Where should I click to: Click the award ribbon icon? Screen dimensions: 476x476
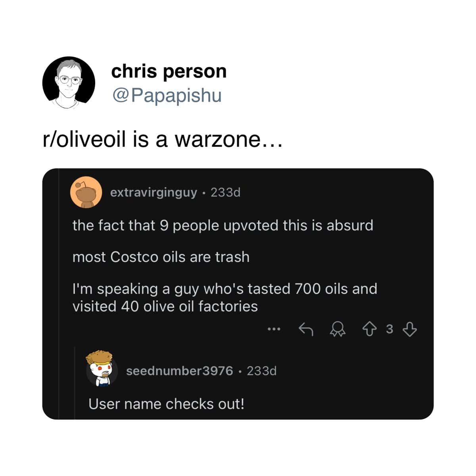(x=338, y=329)
